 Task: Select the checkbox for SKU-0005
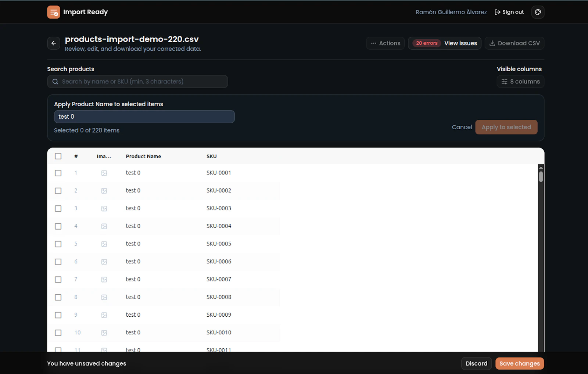58,244
